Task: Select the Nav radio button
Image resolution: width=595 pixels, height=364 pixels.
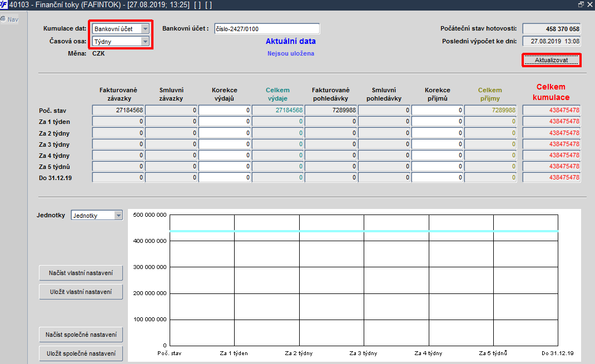Action: coord(3,19)
